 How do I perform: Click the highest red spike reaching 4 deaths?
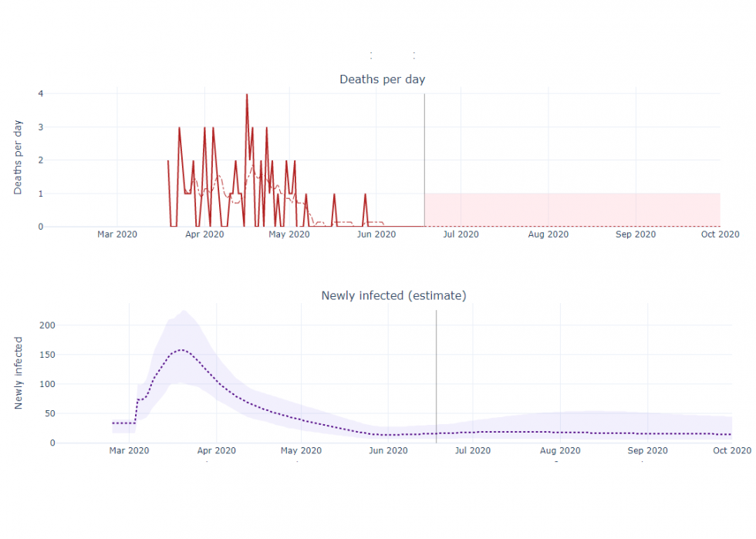[247, 96]
